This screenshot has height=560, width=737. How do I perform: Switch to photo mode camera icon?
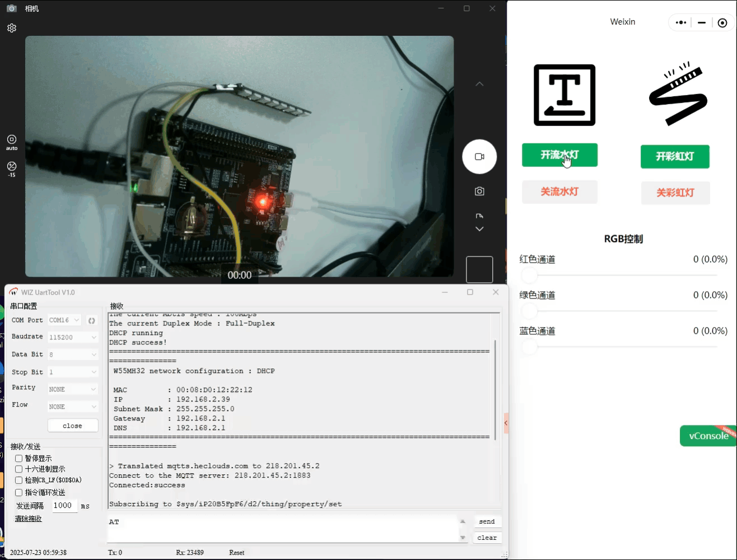point(479,192)
